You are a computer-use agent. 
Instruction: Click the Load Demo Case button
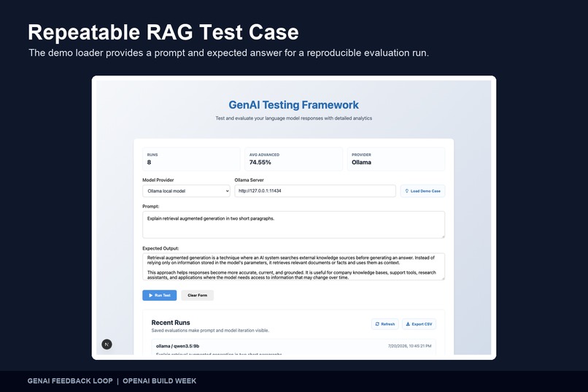[422, 191]
